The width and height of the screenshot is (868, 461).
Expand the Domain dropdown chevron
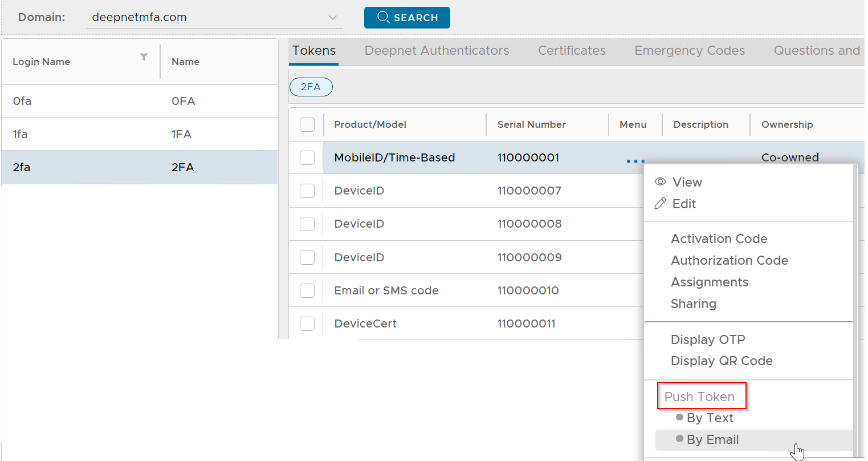[333, 18]
